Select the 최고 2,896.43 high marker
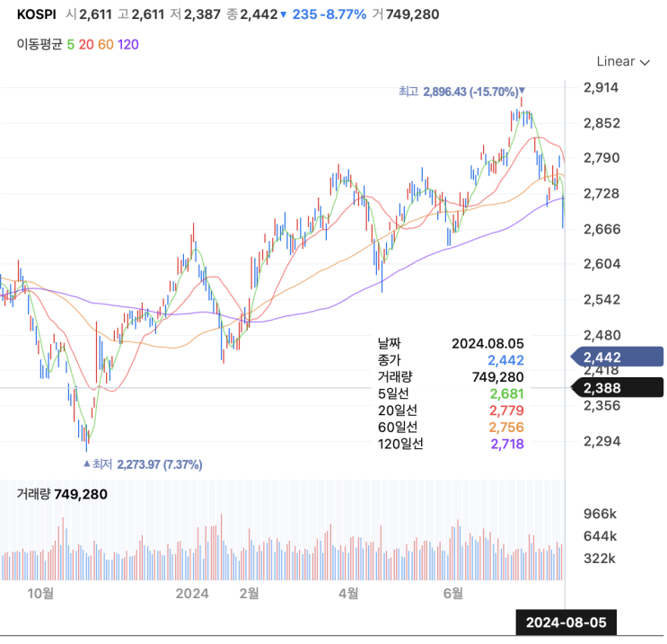The width and height of the screenshot is (667, 644). click(x=461, y=92)
